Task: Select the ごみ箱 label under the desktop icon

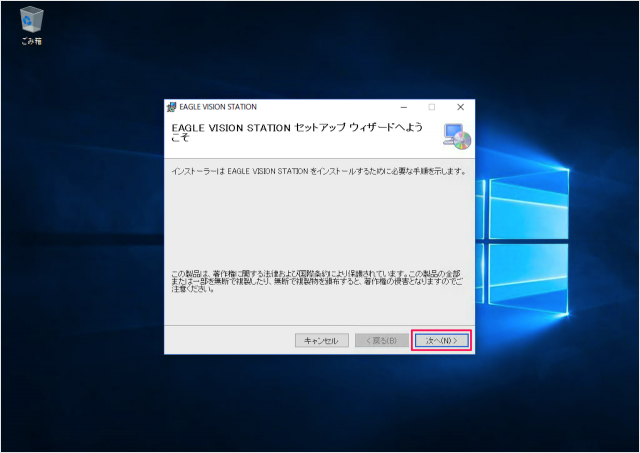Action: coord(32,41)
